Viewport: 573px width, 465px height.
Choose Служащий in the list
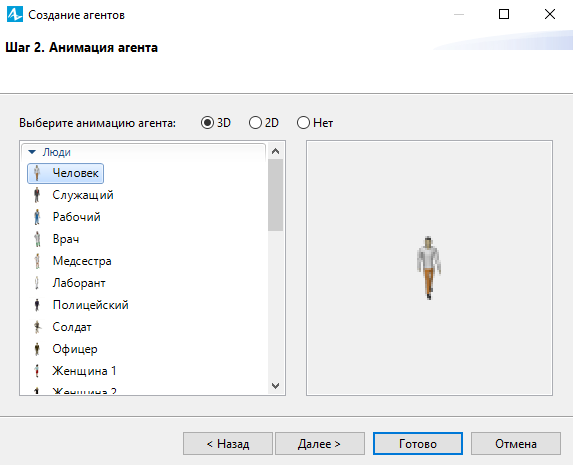[83, 195]
